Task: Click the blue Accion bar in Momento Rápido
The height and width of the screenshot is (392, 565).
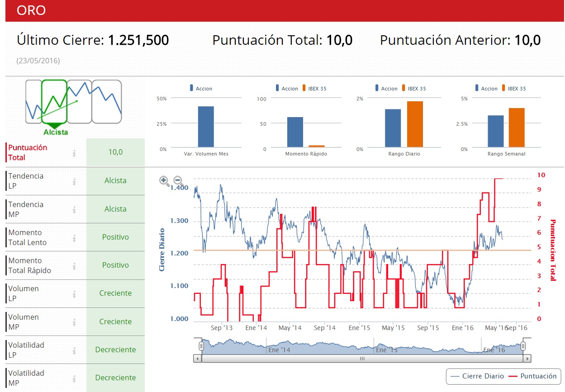Action: [x=295, y=132]
